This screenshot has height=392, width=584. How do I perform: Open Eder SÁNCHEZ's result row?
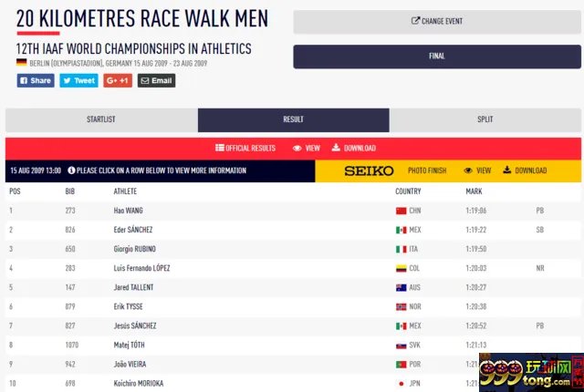pyautogui.click(x=293, y=230)
